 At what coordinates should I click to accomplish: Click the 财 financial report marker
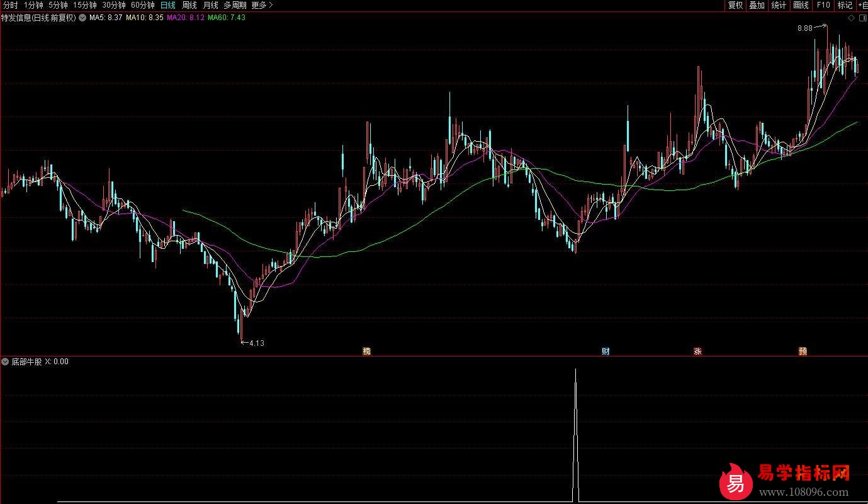click(x=606, y=352)
